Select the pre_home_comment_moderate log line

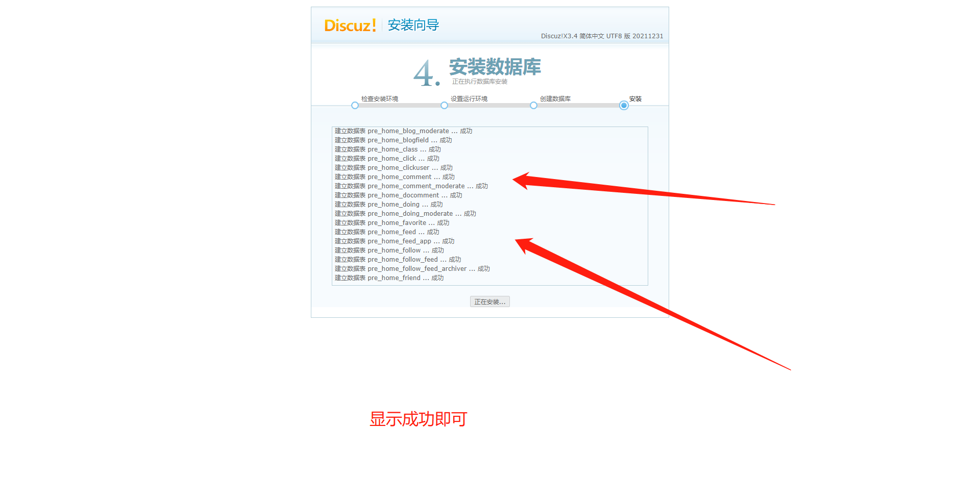tap(411, 186)
